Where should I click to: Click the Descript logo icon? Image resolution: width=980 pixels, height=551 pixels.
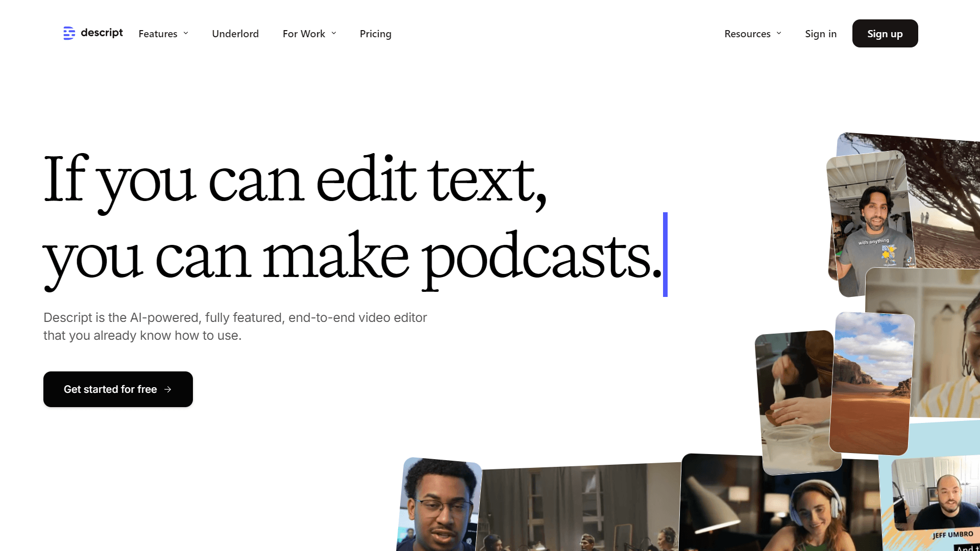click(69, 33)
